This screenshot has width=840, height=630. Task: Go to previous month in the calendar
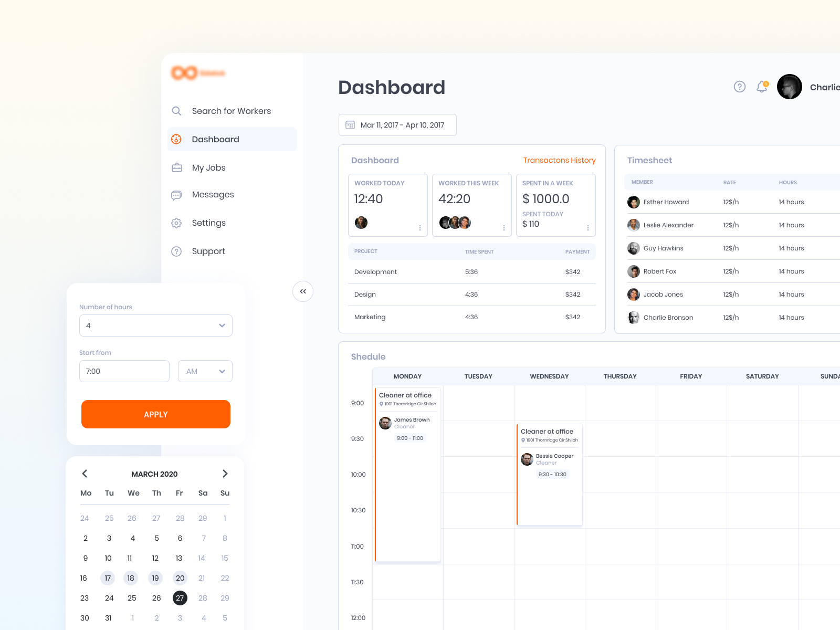tap(85, 474)
